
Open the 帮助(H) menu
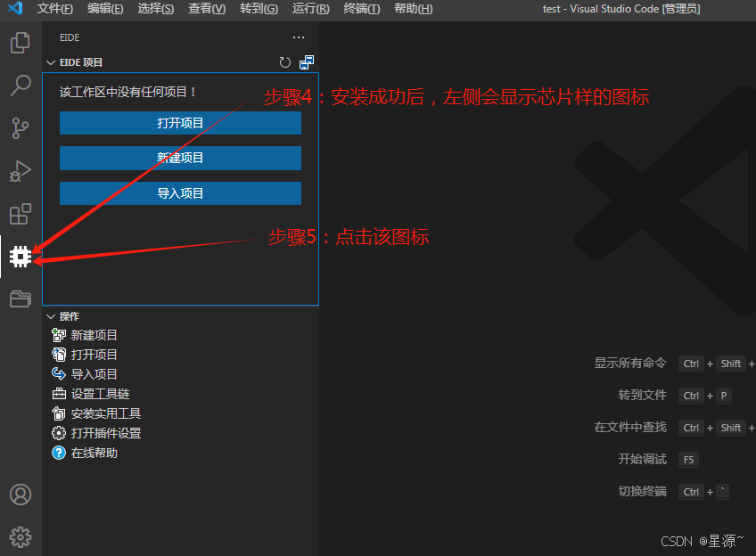coord(413,9)
